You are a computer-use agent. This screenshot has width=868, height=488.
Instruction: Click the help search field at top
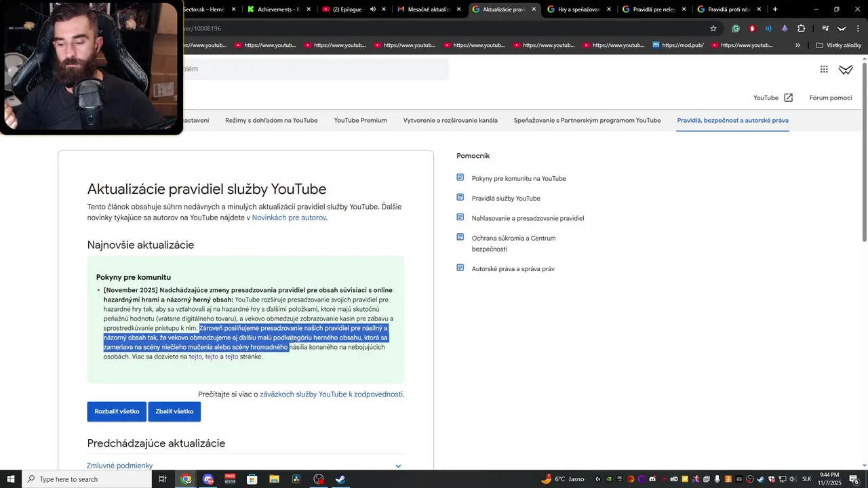click(315, 69)
